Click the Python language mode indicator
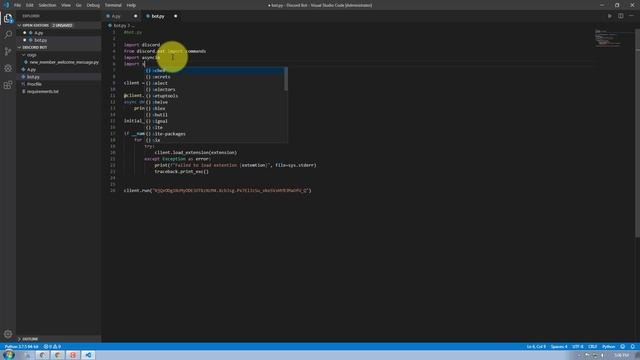The height and width of the screenshot is (360, 640). click(x=609, y=347)
